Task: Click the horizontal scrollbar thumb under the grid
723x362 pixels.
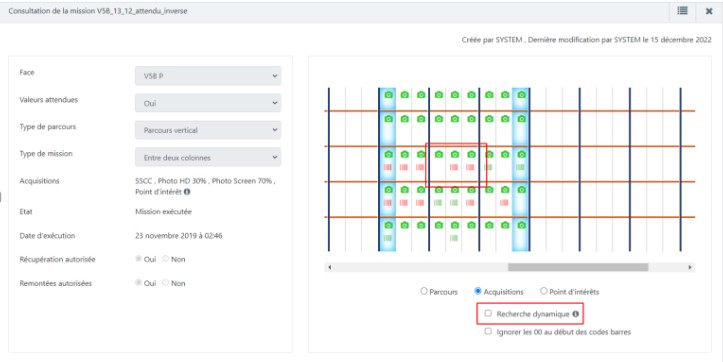Action: [x=578, y=267]
